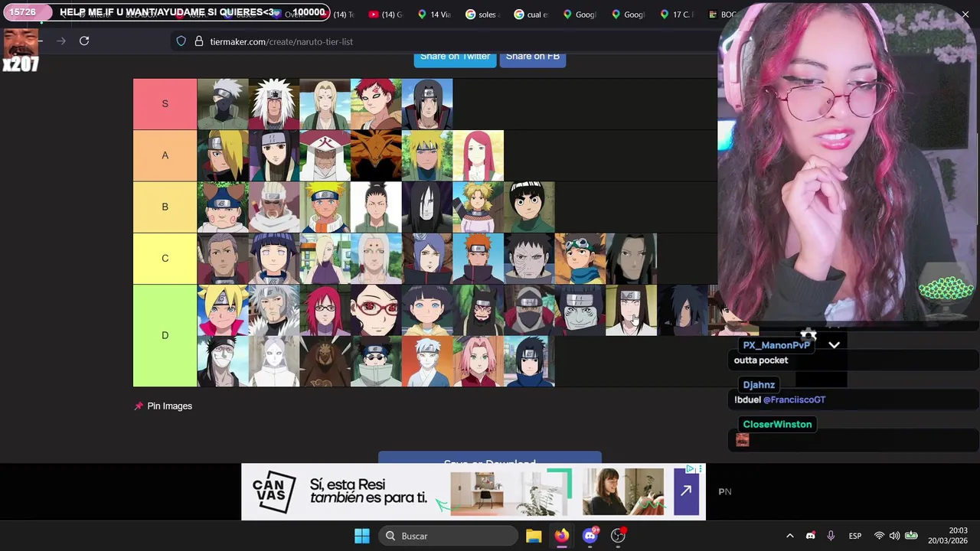The image size is (980, 551).
Task: Click the D tier label
Action: tap(165, 335)
